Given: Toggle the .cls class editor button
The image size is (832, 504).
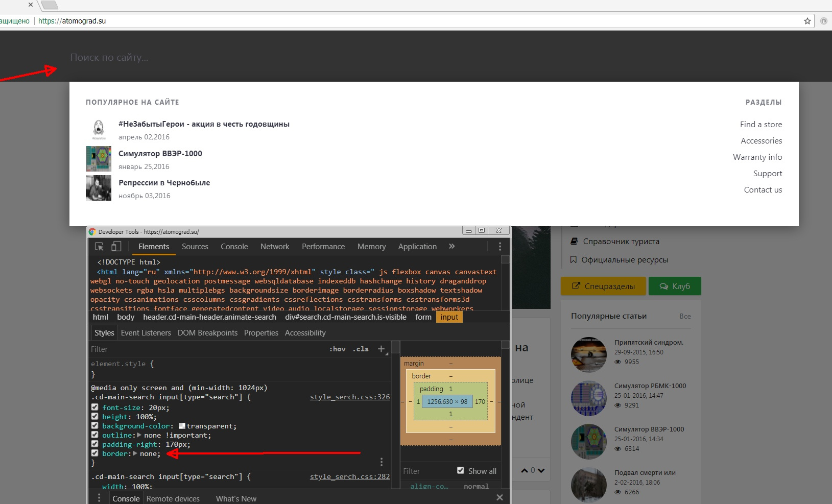Looking at the screenshot, I should point(361,349).
